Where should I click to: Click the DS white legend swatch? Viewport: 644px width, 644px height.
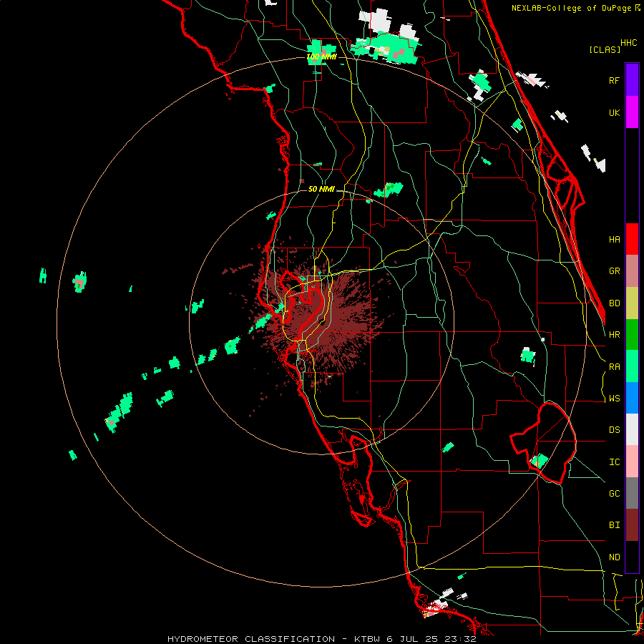(x=632, y=429)
